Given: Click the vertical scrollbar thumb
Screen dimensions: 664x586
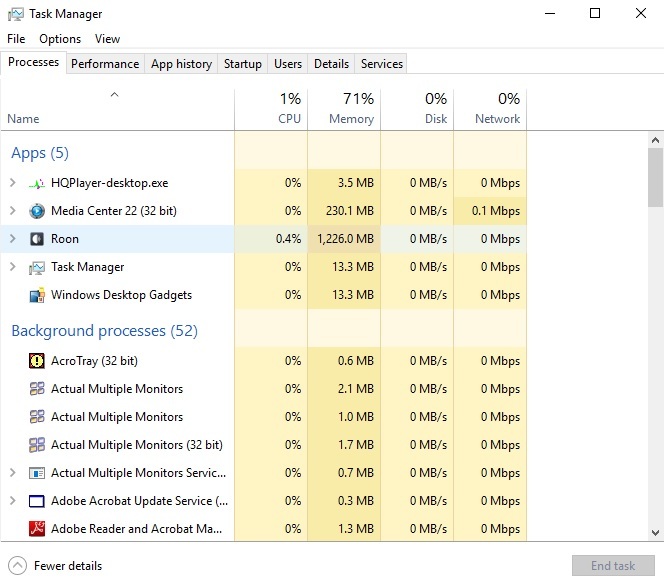Looking at the screenshot, I should tap(656, 177).
